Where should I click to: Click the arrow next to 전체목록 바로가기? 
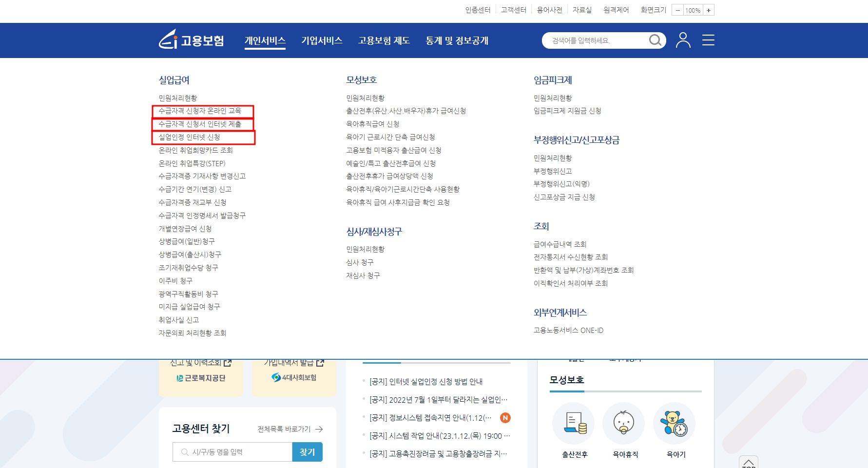click(x=319, y=429)
